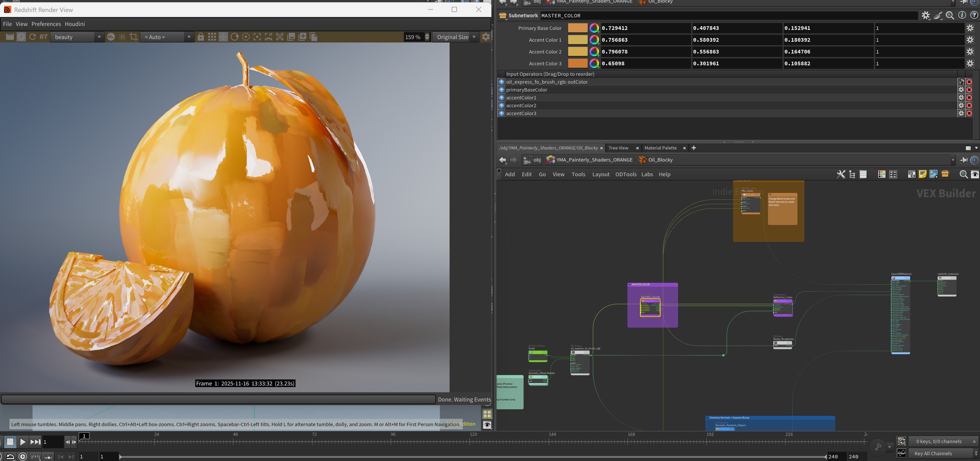
Task: Click the network editor search magnifier
Action: 963,174
